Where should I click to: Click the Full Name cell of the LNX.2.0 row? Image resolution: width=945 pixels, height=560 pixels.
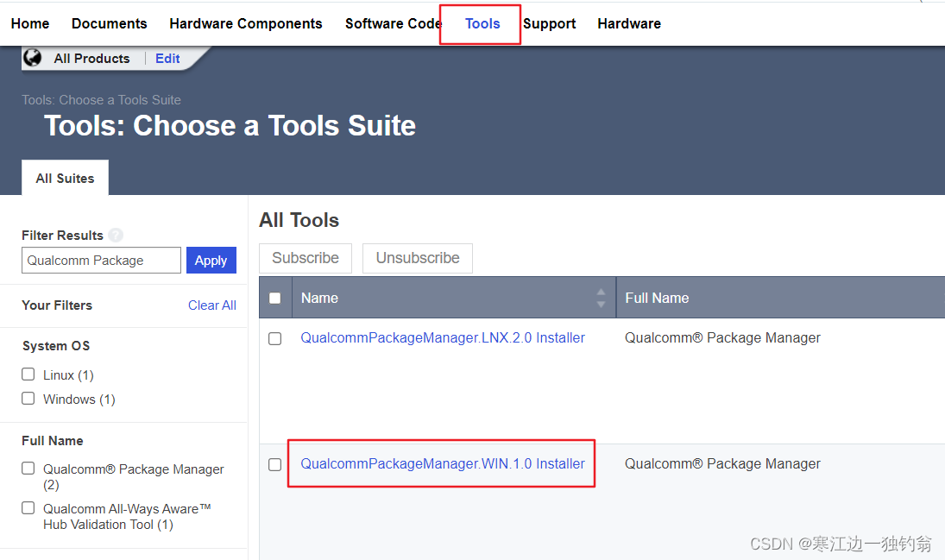tap(722, 337)
